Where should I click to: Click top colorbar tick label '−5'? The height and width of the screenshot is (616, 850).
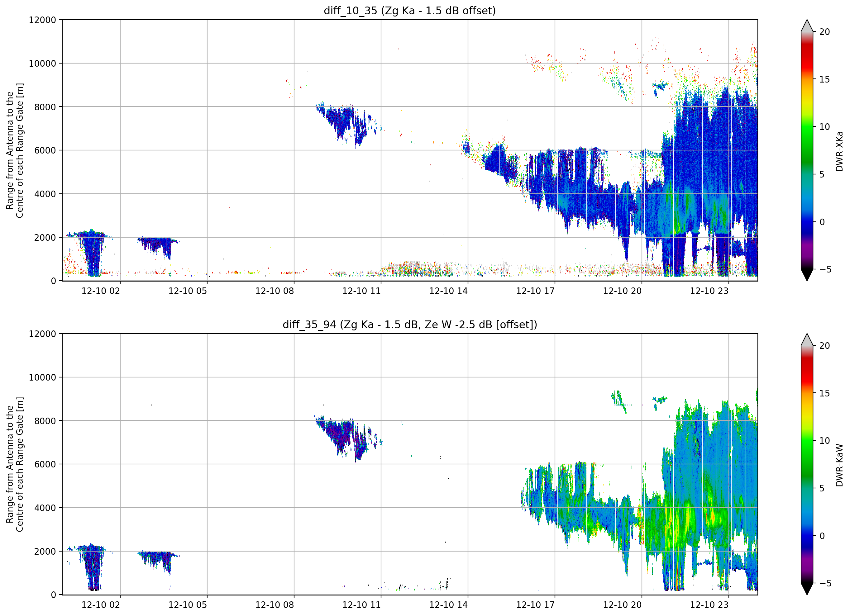click(x=825, y=270)
